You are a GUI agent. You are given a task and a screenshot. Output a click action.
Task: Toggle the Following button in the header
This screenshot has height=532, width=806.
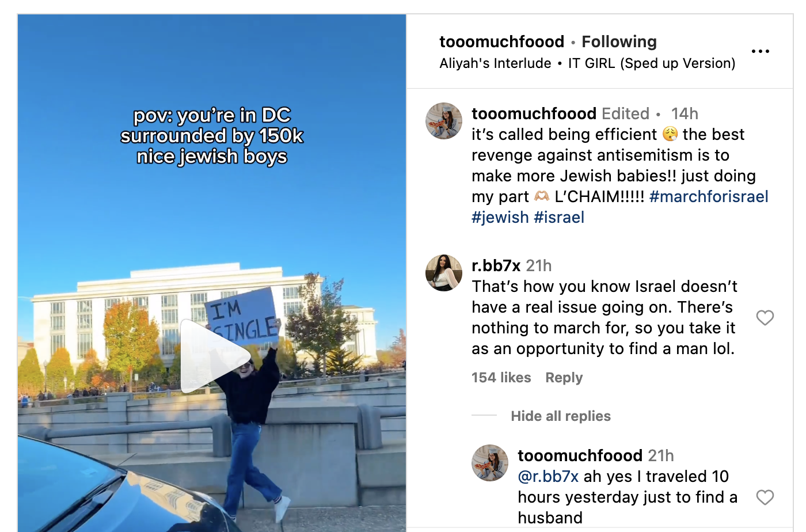619,41
